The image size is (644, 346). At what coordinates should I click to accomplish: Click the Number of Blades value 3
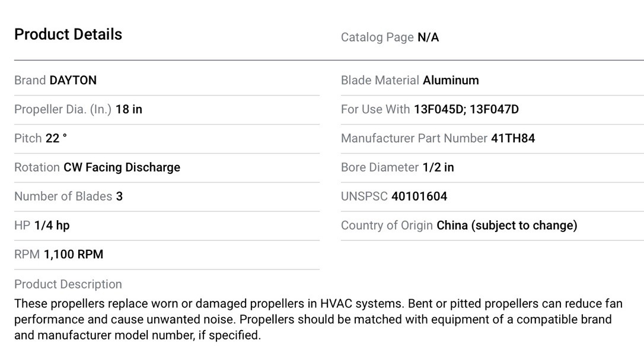(x=120, y=196)
